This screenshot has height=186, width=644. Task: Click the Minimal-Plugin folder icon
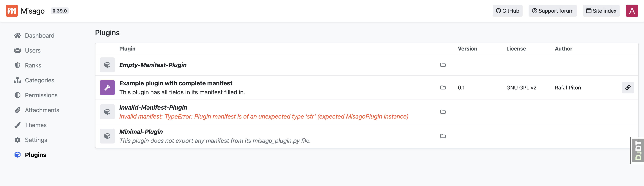click(x=443, y=136)
